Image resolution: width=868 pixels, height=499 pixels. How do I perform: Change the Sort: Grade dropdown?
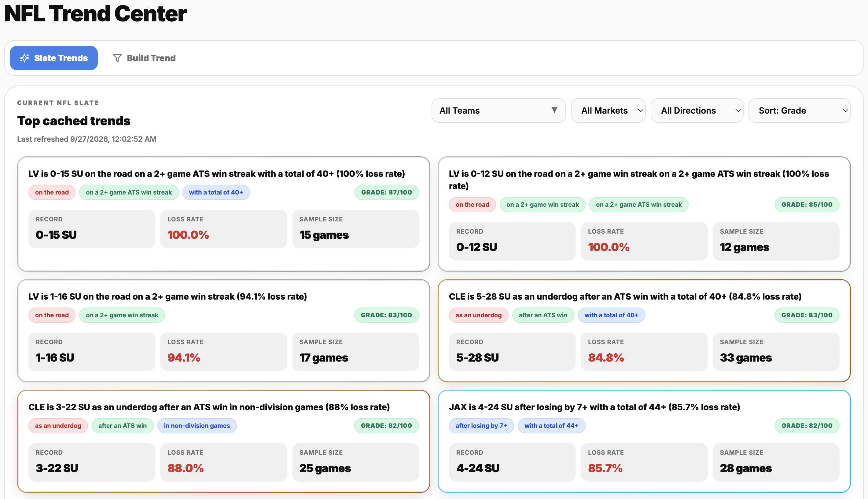(x=800, y=111)
